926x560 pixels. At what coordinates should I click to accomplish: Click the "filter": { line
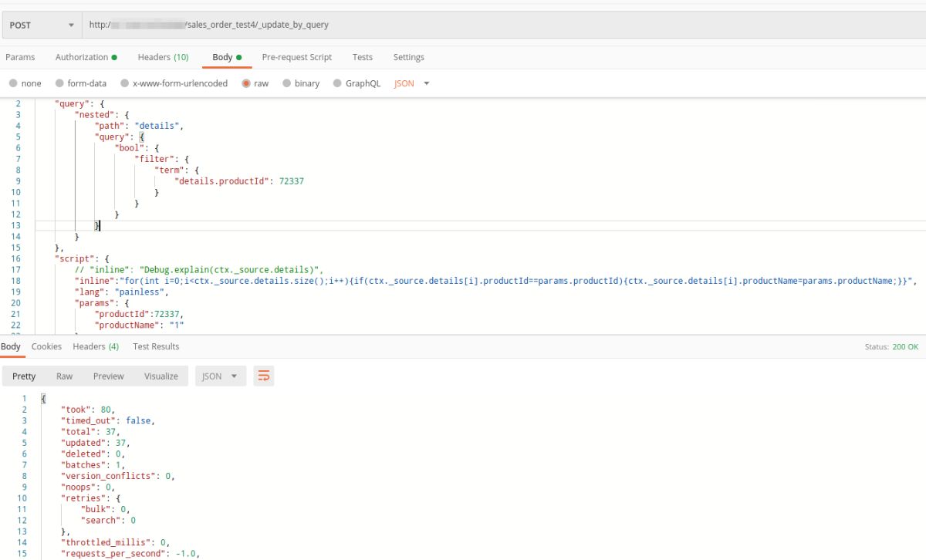click(162, 159)
